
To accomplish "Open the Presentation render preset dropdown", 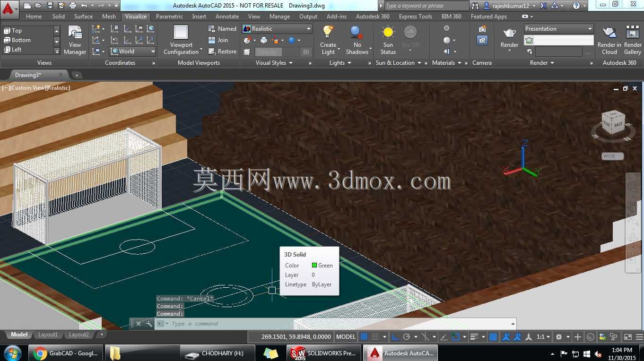I will click(558, 29).
